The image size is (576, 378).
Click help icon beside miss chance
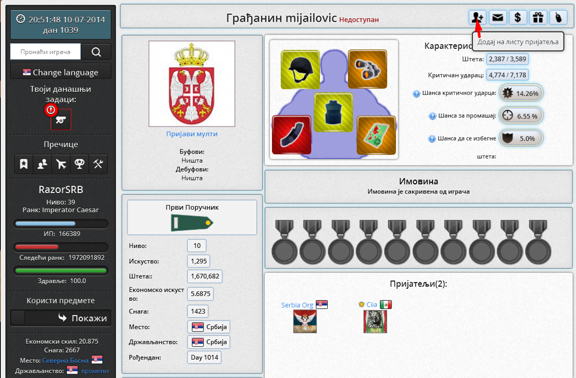432,116
